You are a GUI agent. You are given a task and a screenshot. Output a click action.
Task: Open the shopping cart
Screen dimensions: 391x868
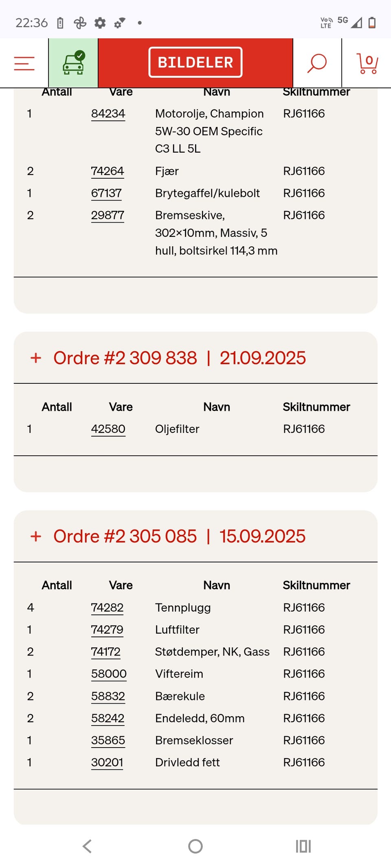[367, 63]
